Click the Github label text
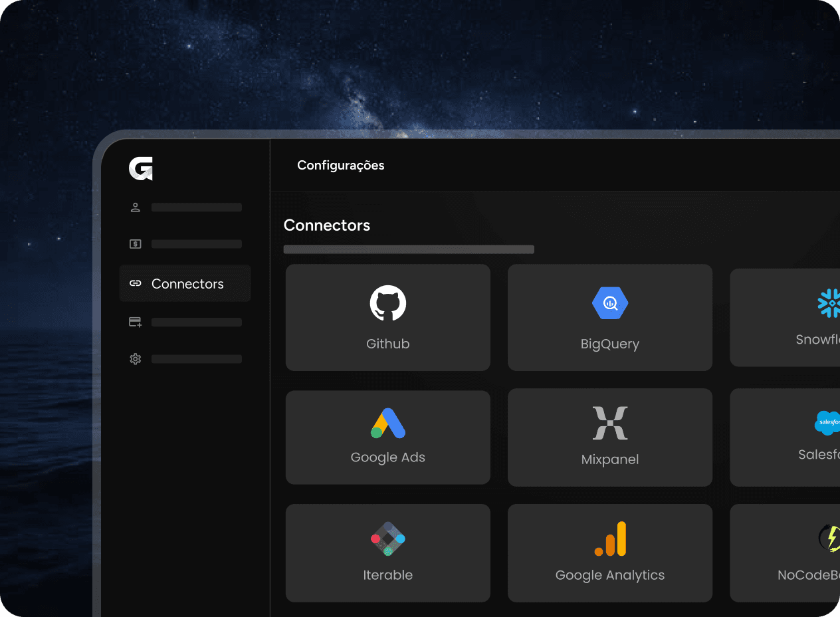Image resolution: width=840 pixels, height=617 pixels. click(x=388, y=344)
